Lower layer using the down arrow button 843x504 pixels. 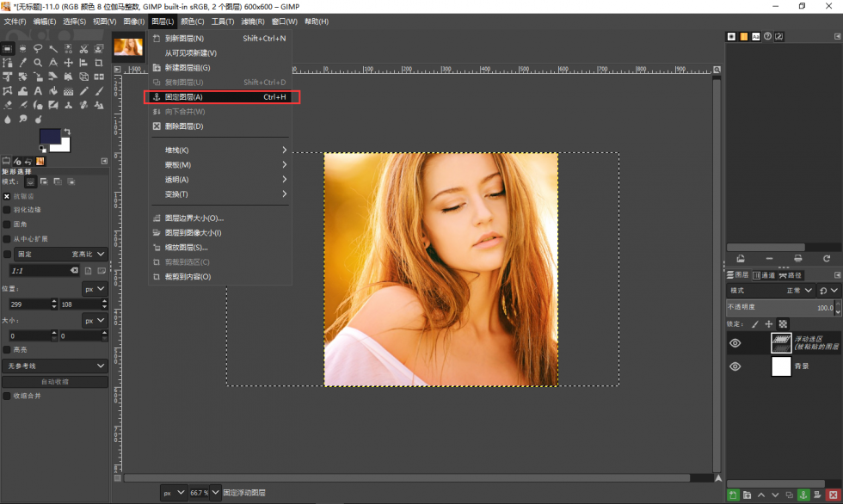coord(775,495)
